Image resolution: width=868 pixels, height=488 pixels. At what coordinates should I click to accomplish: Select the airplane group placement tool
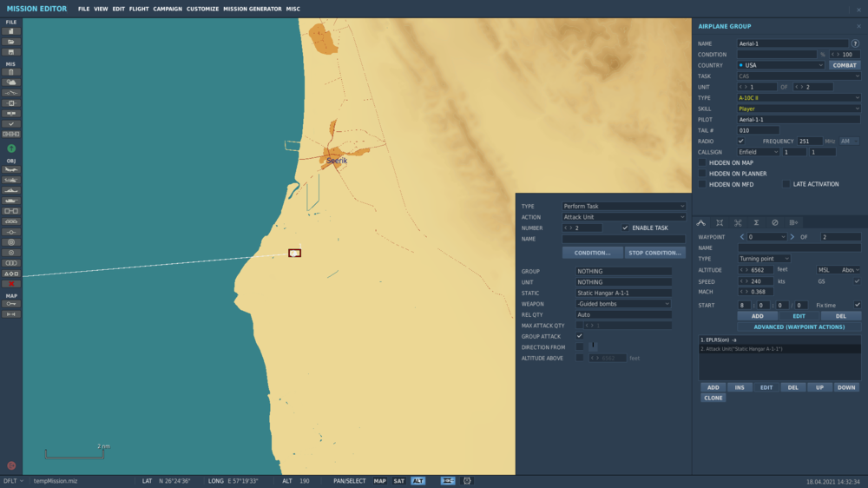pyautogui.click(x=11, y=169)
